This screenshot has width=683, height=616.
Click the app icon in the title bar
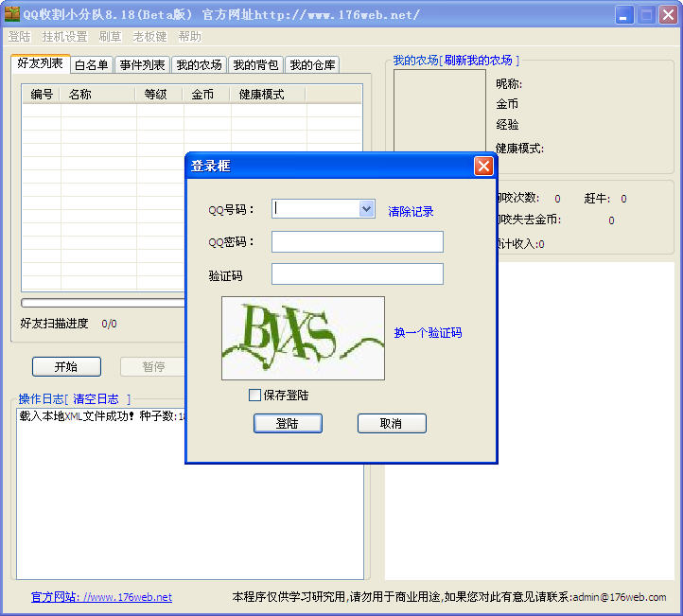[12, 14]
